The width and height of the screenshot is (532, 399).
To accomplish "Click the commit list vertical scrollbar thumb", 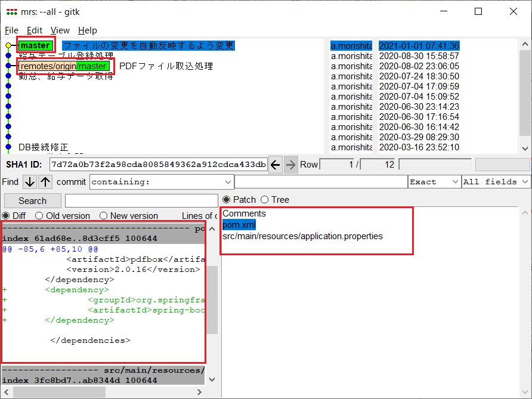I will [525, 92].
